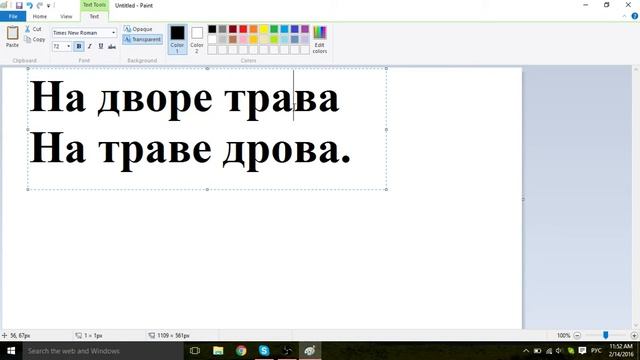Click the Text Tools contextual tab header
Viewport: 640px width, 360px height.
click(x=94, y=5)
